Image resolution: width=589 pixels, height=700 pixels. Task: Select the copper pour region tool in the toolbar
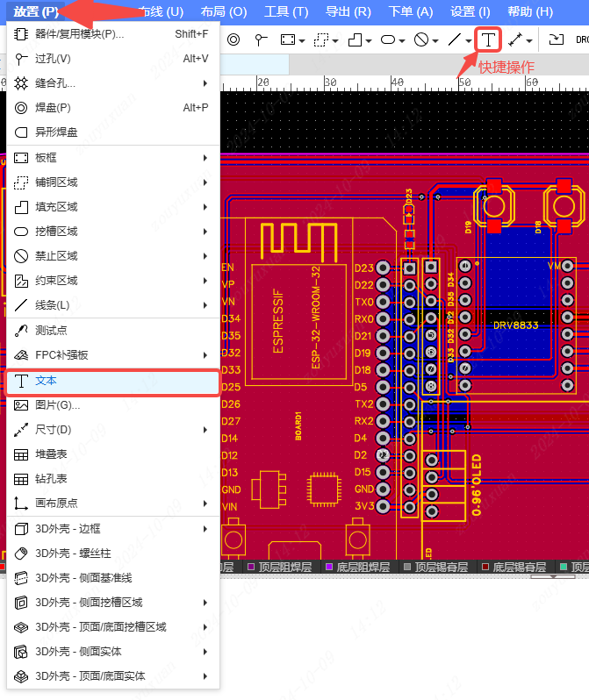tap(321, 39)
